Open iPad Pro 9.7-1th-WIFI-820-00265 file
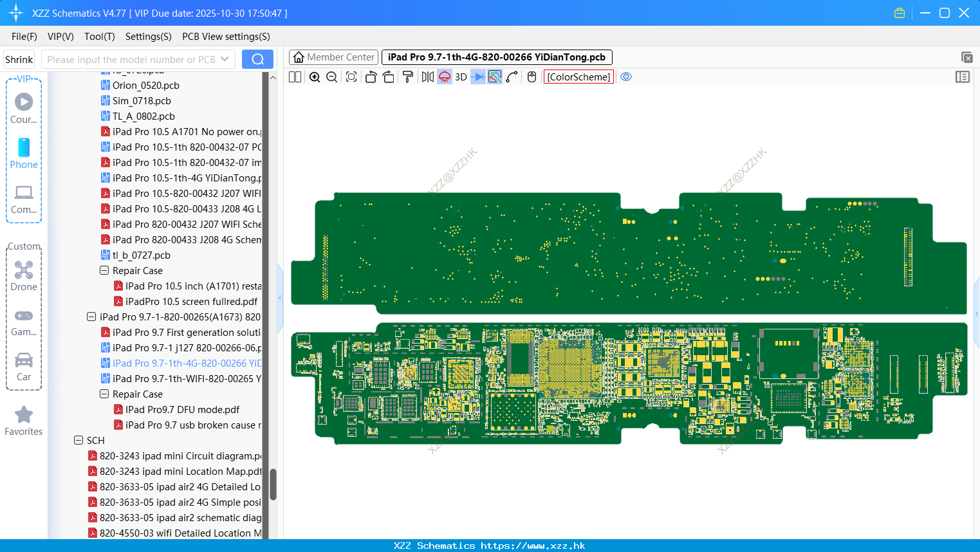 (x=181, y=379)
